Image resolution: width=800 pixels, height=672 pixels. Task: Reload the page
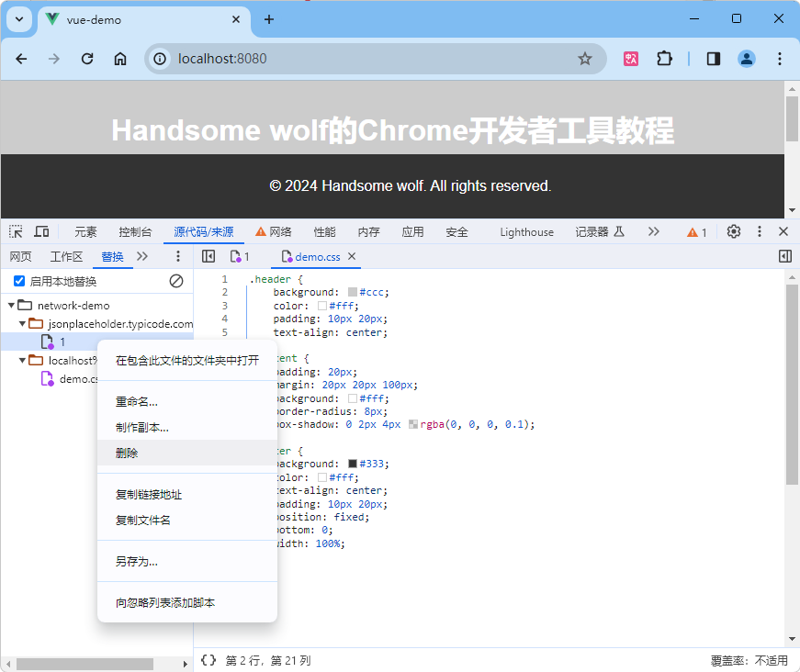click(87, 59)
